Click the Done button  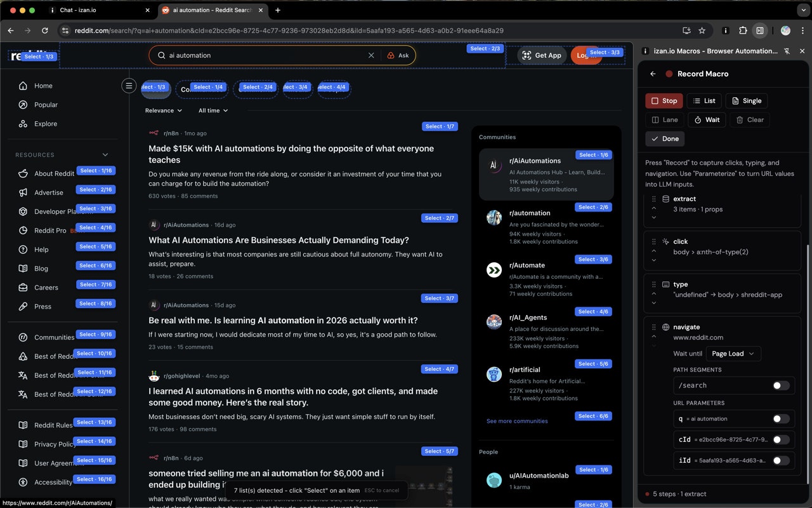coord(665,138)
